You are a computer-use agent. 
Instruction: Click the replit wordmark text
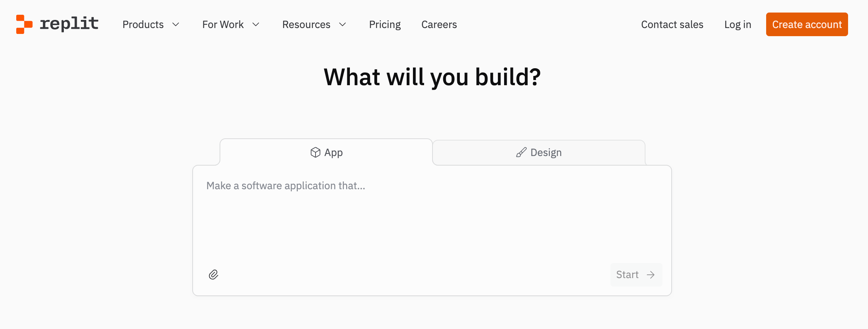[69, 24]
